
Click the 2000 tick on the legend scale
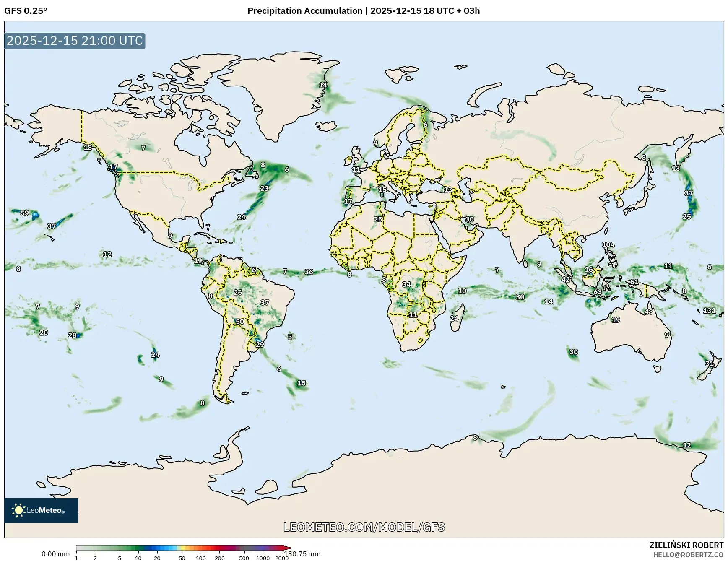281,558
